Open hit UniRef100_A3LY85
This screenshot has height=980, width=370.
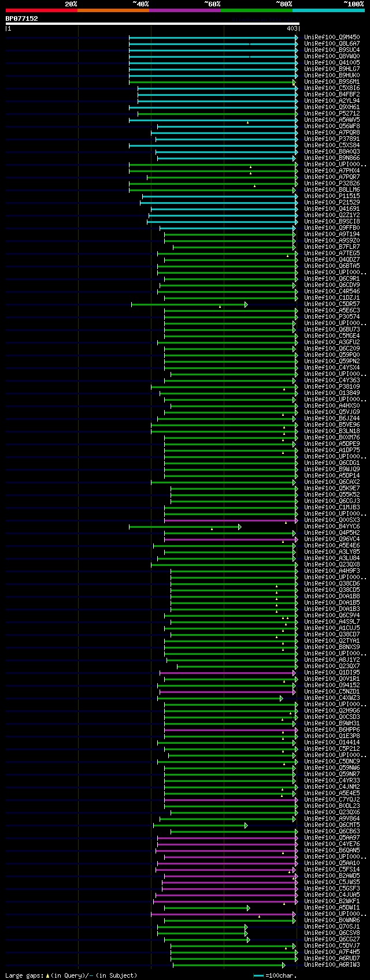[332, 552]
